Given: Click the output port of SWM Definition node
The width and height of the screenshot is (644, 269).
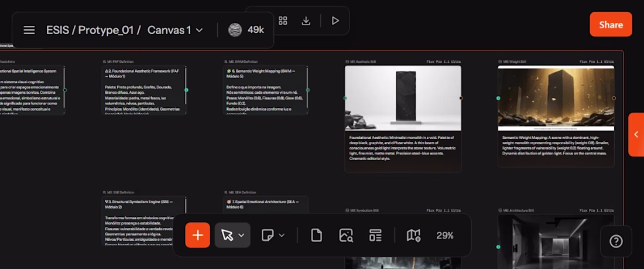Looking at the screenshot, I should 308,90.
